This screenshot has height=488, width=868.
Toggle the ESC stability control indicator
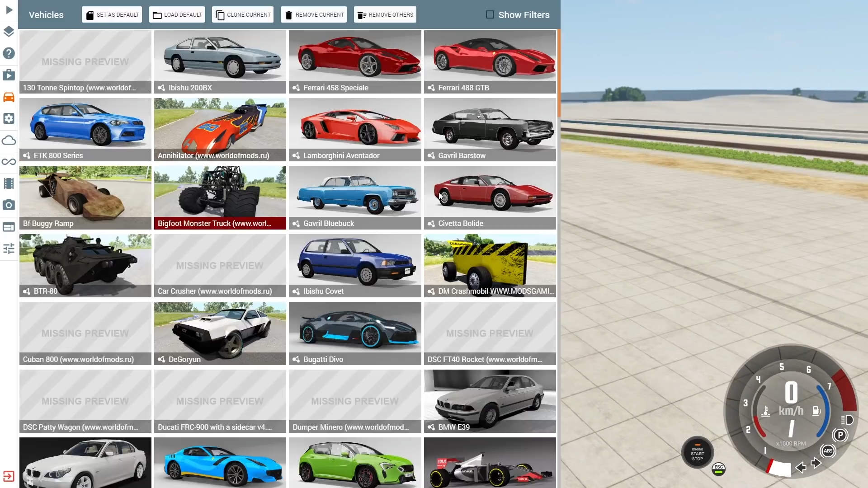click(718, 469)
